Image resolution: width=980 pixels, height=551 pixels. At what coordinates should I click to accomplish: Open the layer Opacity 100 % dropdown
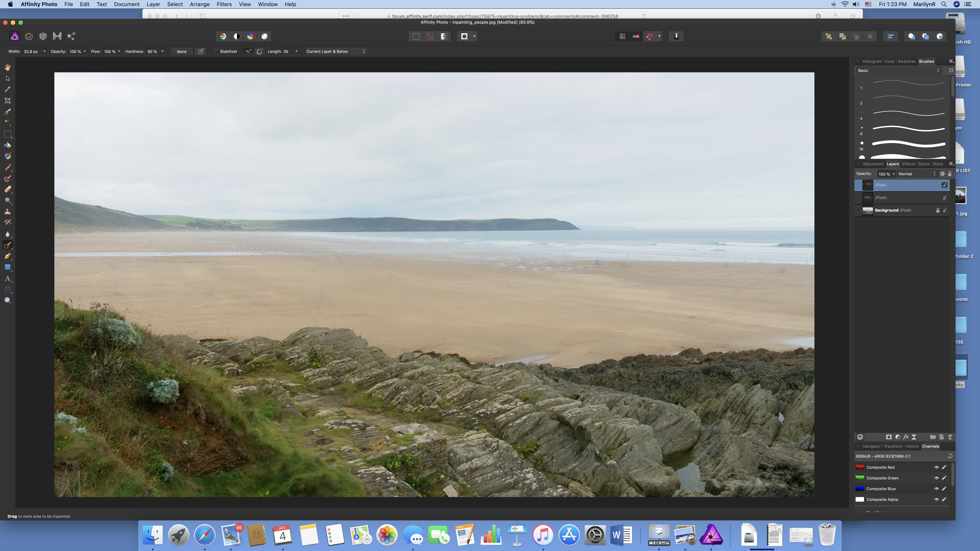pyautogui.click(x=894, y=174)
